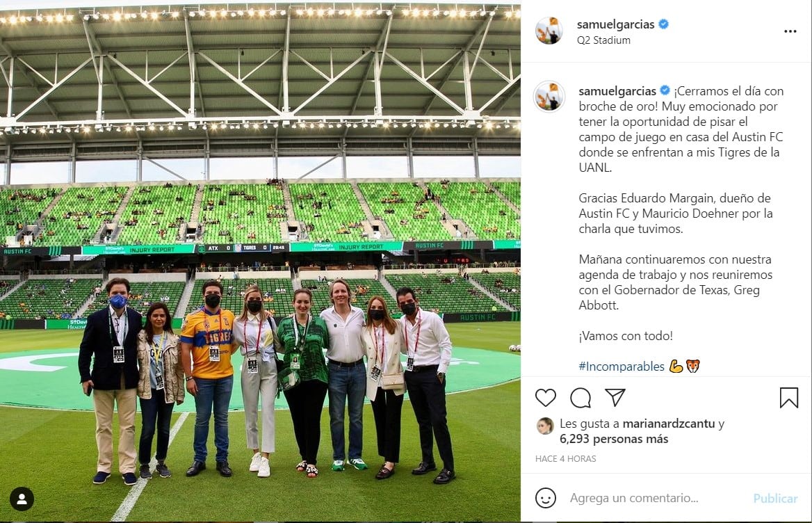This screenshot has width=812, height=523.
Task: Open marianardzcantu profile from likes
Action: coord(669,424)
